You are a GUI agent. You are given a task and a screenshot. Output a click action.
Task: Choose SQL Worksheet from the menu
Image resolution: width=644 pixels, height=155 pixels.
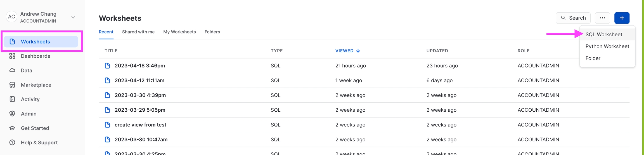(x=604, y=34)
